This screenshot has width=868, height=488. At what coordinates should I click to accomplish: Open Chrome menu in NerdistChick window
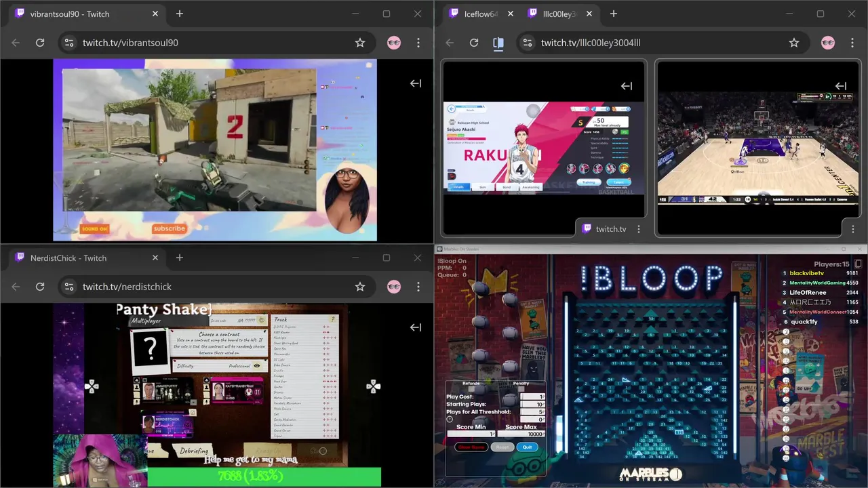(x=418, y=287)
